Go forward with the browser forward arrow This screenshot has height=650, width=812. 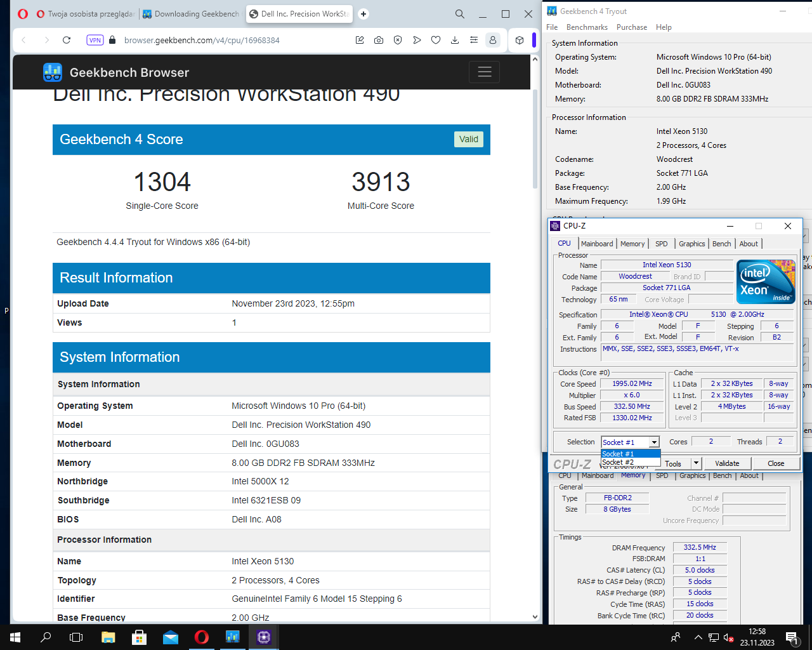pos(46,40)
